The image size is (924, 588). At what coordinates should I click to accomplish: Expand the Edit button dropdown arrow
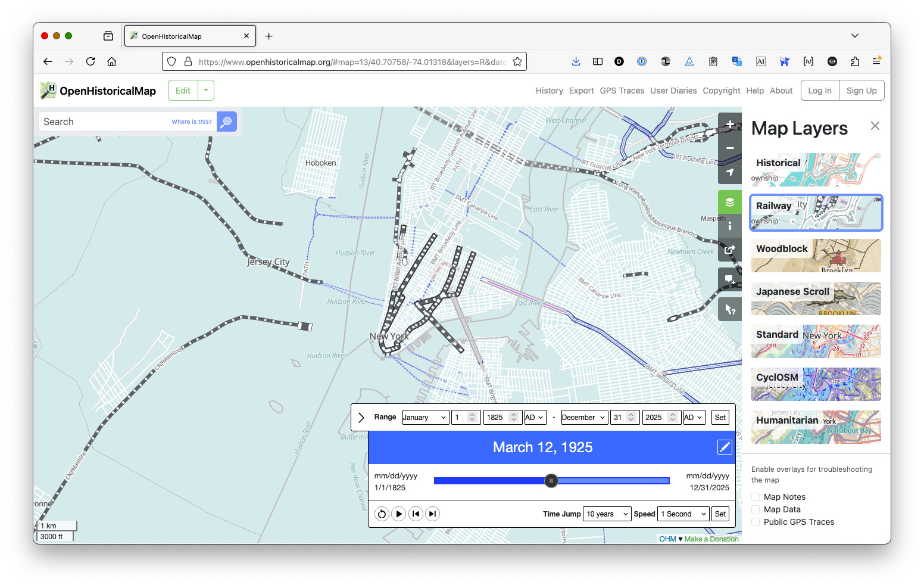click(206, 91)
